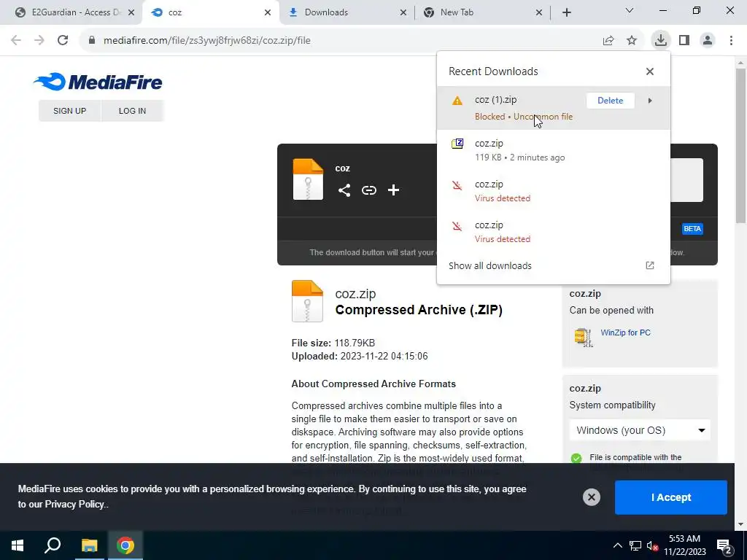Screen dimensions: 747x560
Task: Click the LOG IN button
Action: click(x=133, y=111)
